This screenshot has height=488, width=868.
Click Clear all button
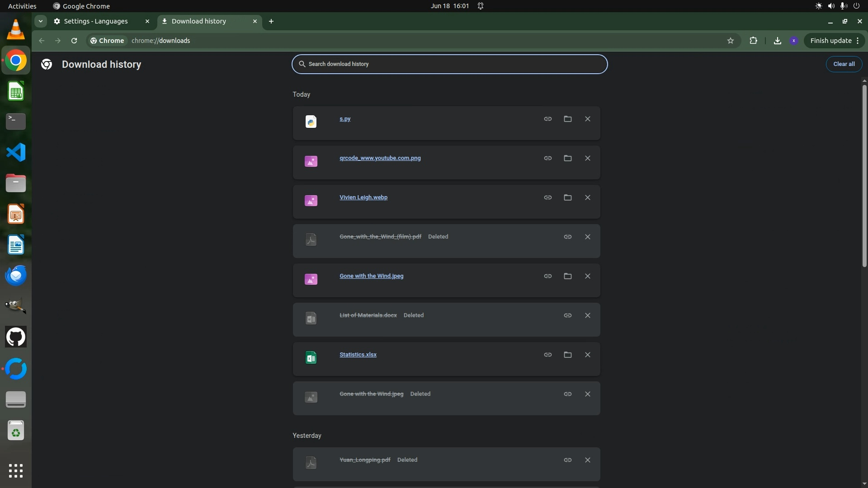point(844,64)
